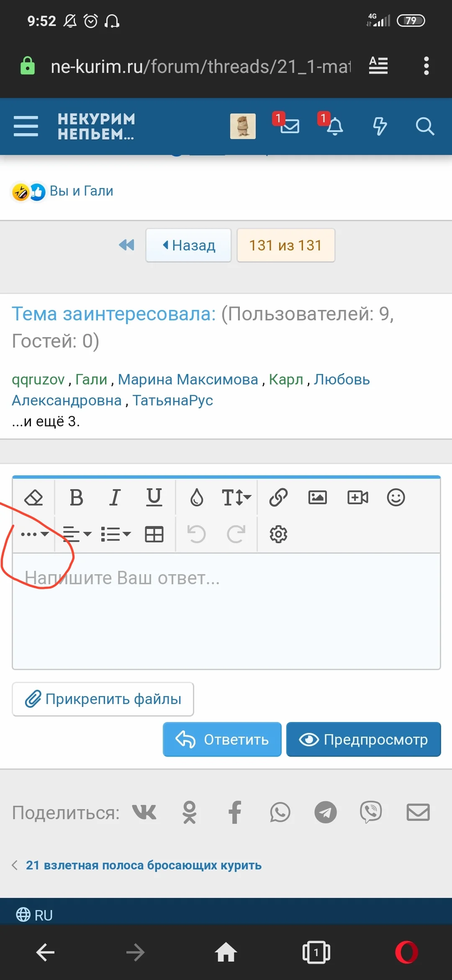Insert media video icon
Screen dimensions: 452x980
[x=358, y=498]
